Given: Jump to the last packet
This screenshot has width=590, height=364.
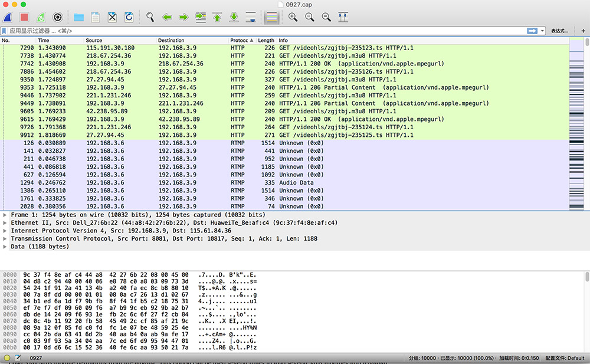Looking at the screenshot, I should (234, 17).
